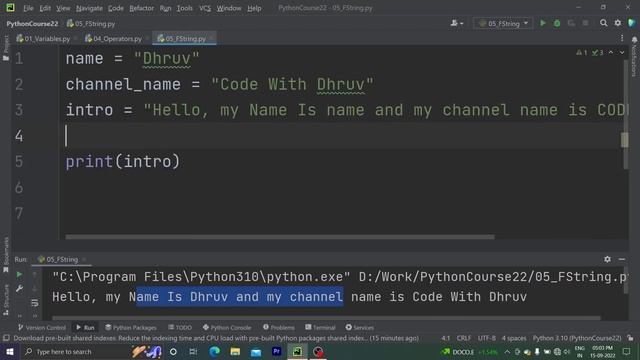Open the Project tool window sidebar button
The height and width of the screenshot is (360, 640).
6,48
